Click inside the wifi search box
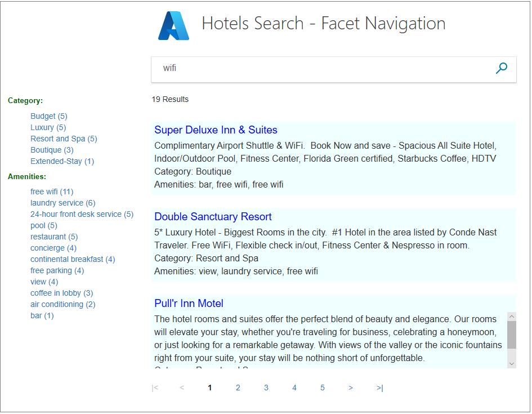 coord(281,68)
